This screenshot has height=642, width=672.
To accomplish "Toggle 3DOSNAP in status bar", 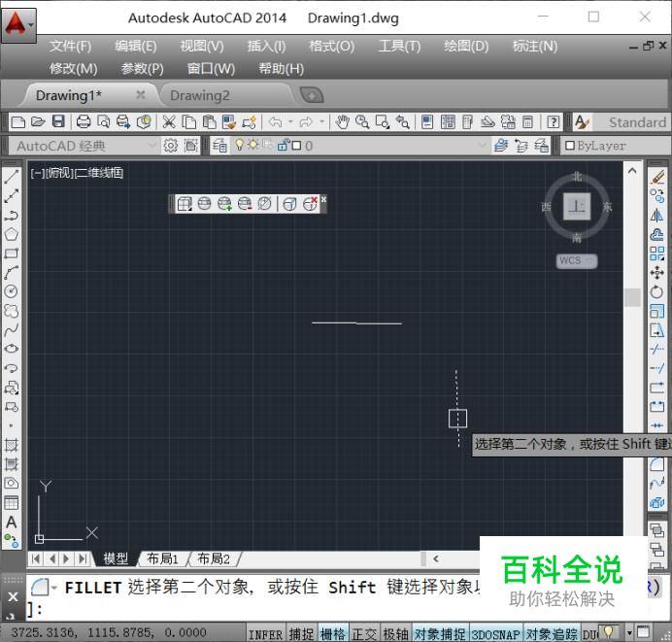I will (x=496, y=634).
